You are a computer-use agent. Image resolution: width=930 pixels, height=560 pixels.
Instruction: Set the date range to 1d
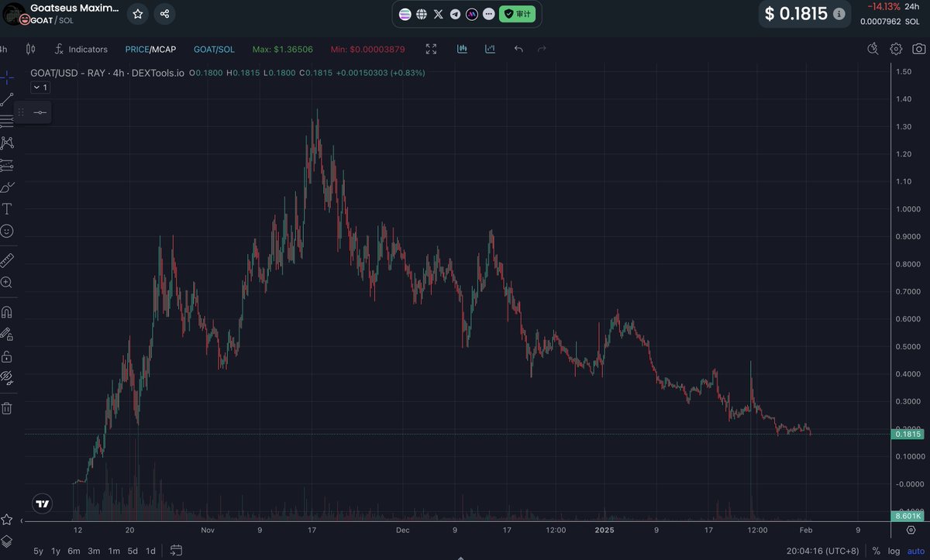pyautogui.click(x=151, y=551)
